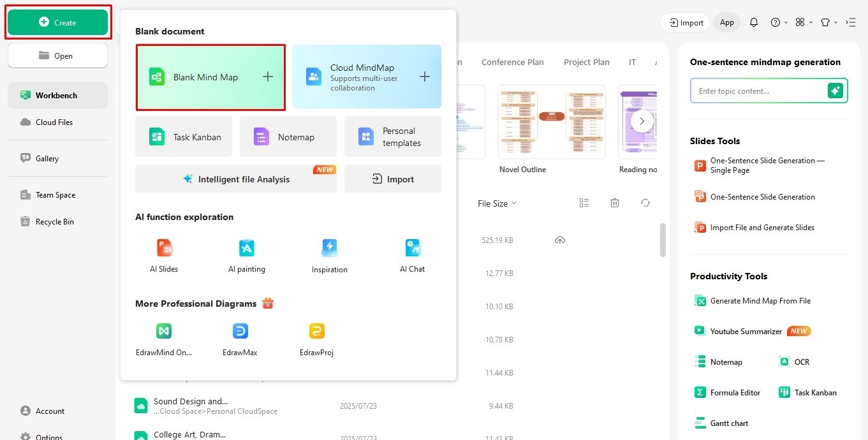The image size is (868, 440).
Task: Open the Formula Editor tool
Action: pyautogui.click(x=728, y=392)
